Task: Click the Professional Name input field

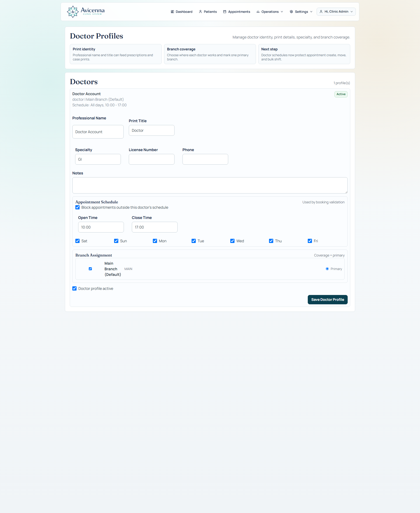Action: coord(98,132)
